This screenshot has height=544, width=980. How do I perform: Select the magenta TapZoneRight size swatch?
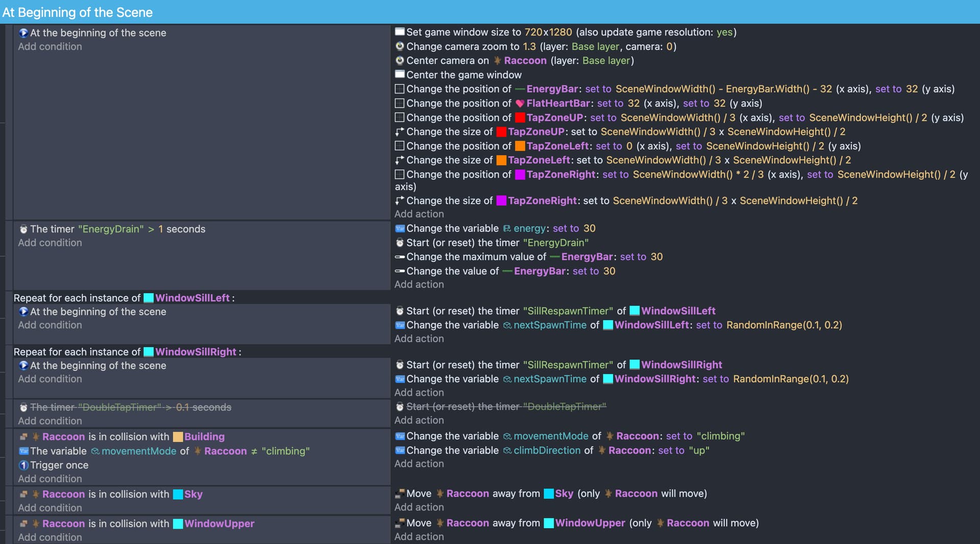[501, 201]
